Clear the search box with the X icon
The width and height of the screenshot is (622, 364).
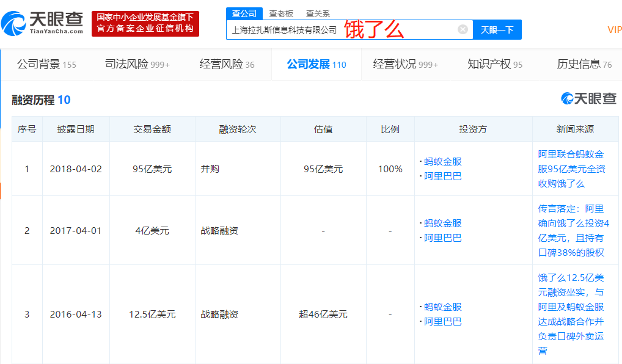coord(463,29)
